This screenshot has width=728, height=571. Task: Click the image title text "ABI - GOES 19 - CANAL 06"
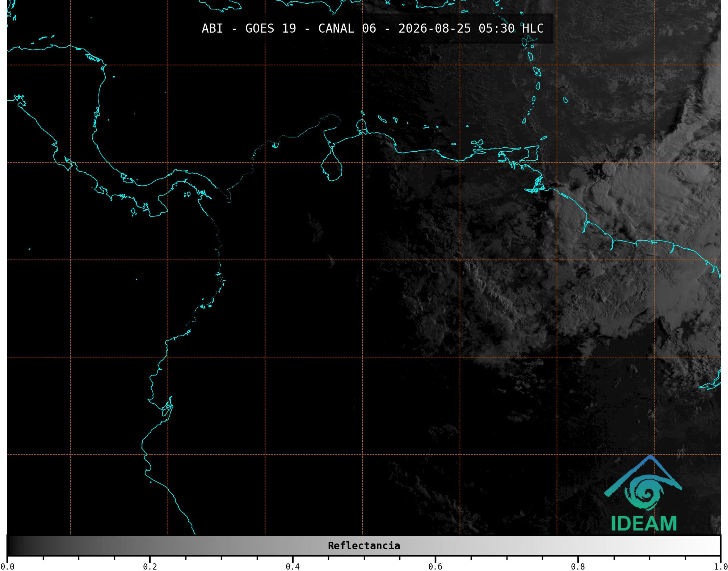click(x=289, y=29)
